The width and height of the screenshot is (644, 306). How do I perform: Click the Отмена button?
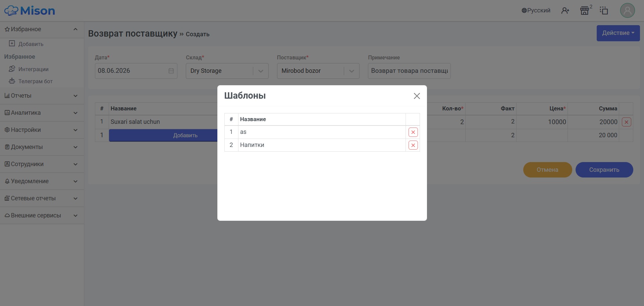(x=547, y=170)
